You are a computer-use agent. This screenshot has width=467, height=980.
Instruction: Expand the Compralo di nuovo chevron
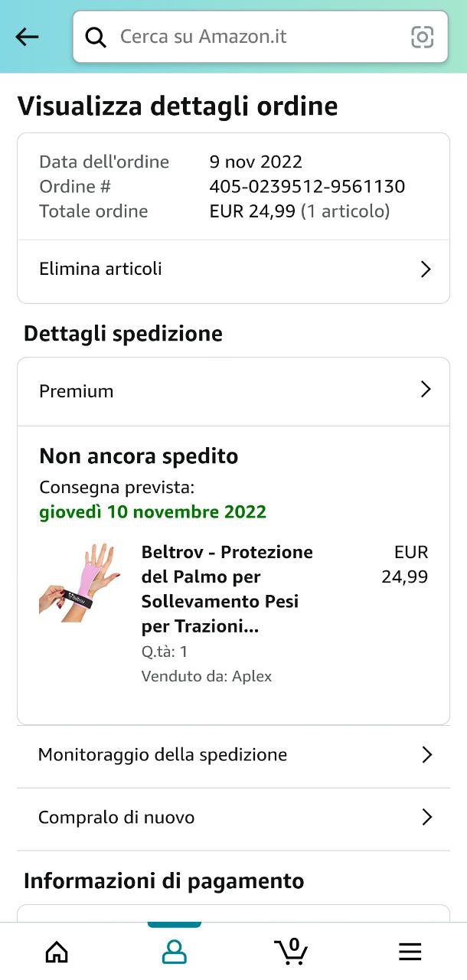click(427, 818)
